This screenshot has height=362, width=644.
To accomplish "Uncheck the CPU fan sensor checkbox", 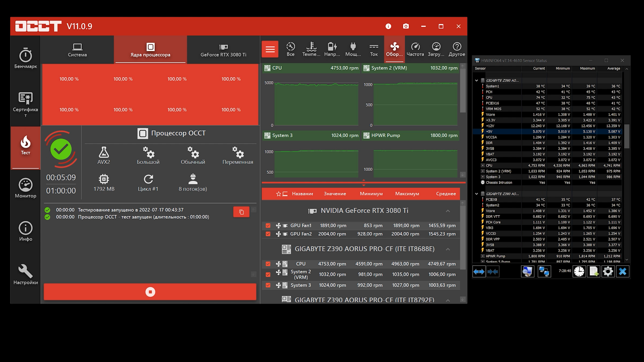I will pyautogui.click(x=268, y=264).
